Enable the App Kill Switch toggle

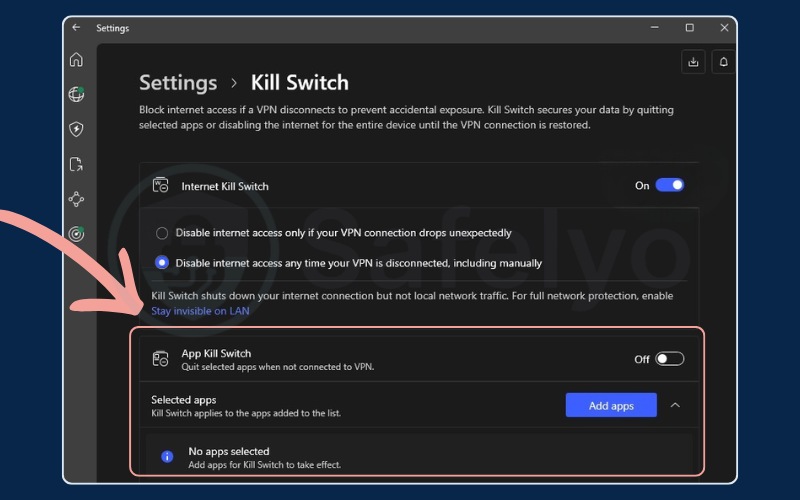point(669,359)
